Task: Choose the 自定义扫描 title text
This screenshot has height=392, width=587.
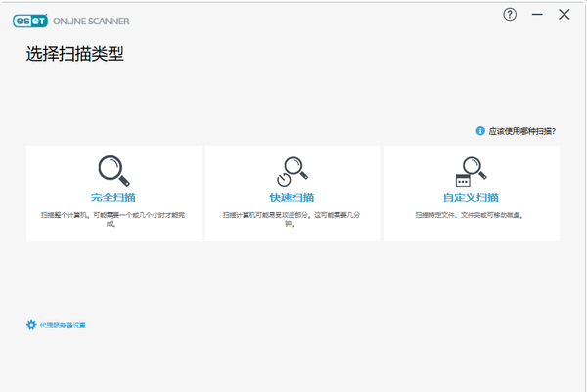Action: (x=471, y=197)
